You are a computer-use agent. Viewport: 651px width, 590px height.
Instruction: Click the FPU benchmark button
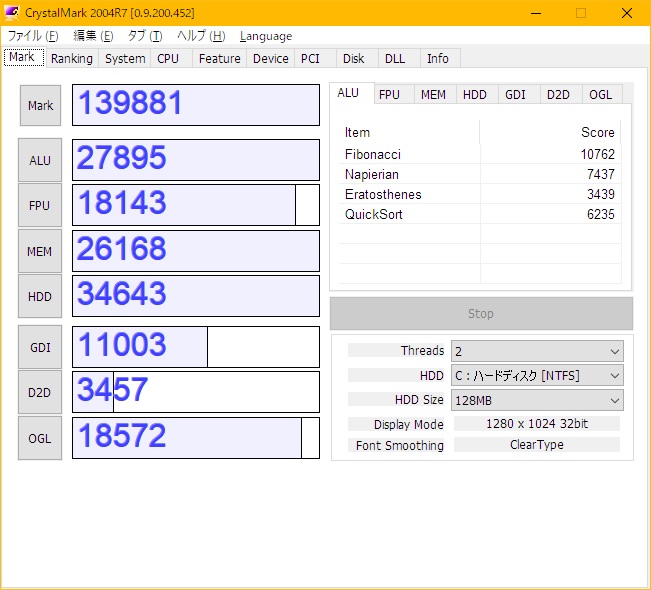click(x=40, y=206)
